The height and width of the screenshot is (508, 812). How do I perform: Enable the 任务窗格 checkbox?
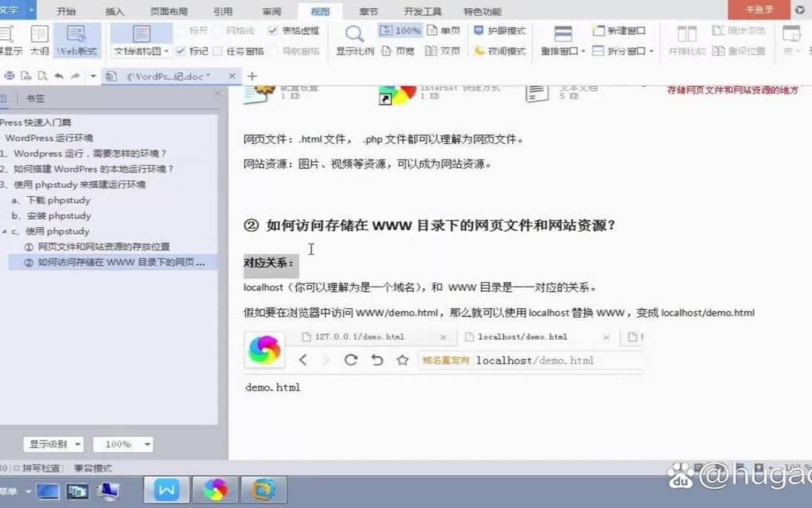point(217,51)
